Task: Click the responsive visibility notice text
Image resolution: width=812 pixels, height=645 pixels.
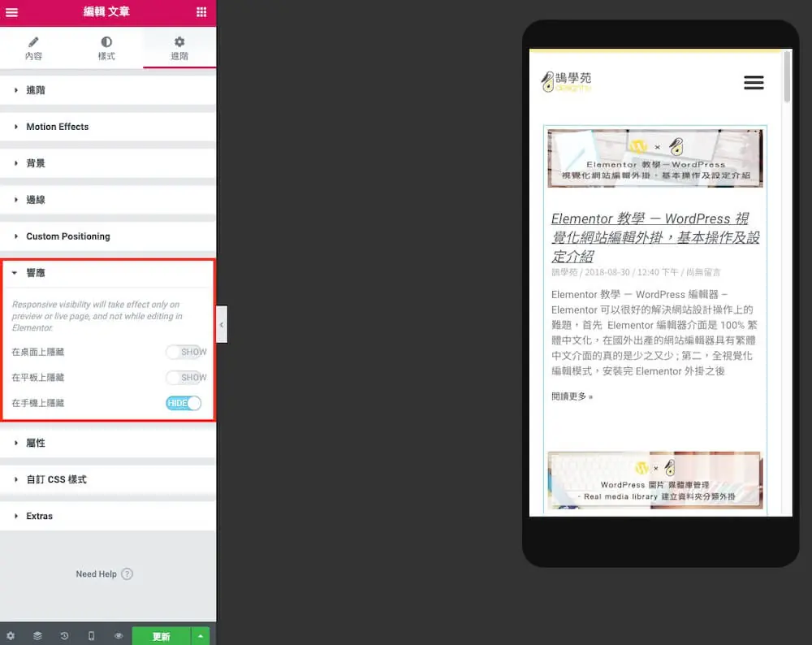Action: click(x=97, y=316)
